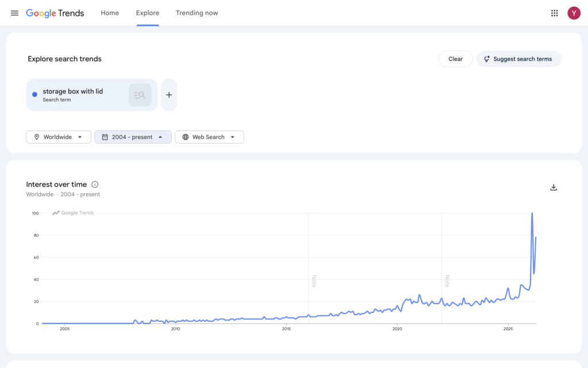Click the blue dot beside search term
This screenshot has width=588, height=368.
(x=35, y=95)
